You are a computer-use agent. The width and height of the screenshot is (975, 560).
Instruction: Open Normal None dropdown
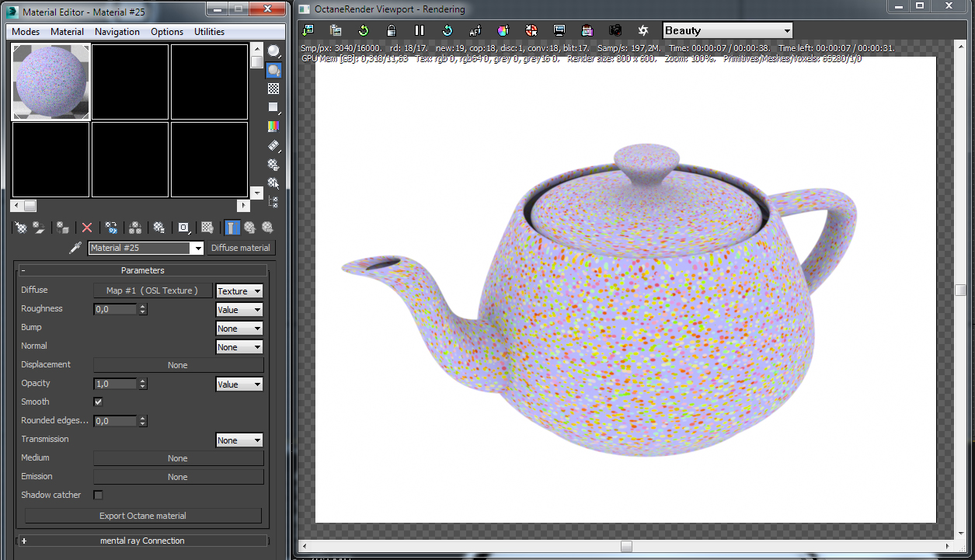tap(239, 347)
